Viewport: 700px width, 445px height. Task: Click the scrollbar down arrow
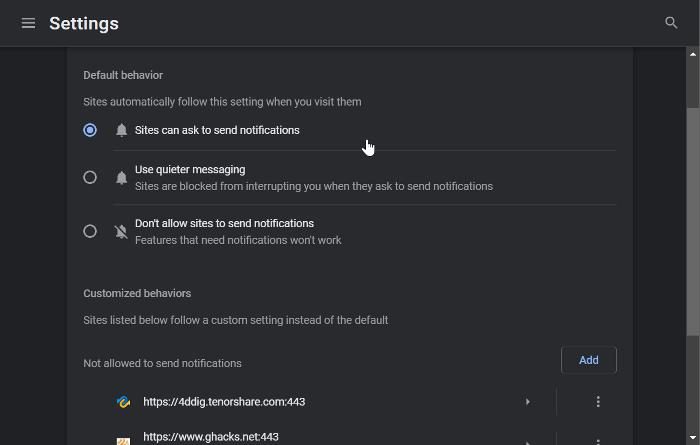[x=693, y=438]
